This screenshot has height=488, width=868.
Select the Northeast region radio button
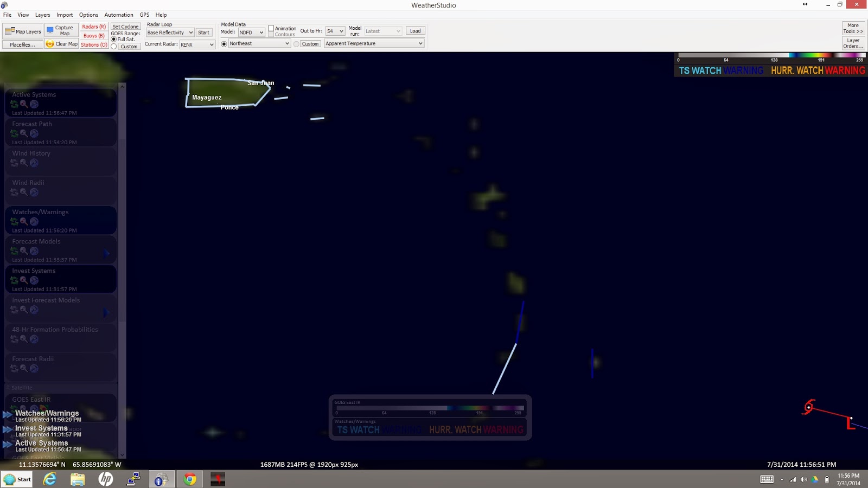point(224,44)
